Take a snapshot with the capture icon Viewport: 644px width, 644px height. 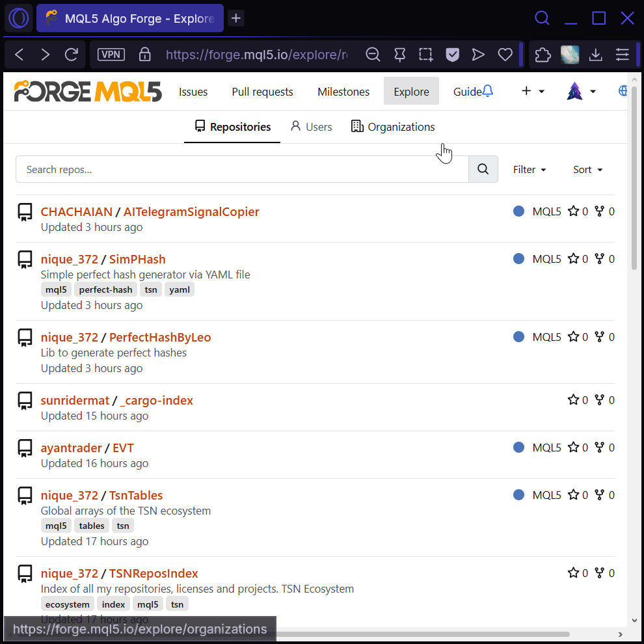[425, 54]
